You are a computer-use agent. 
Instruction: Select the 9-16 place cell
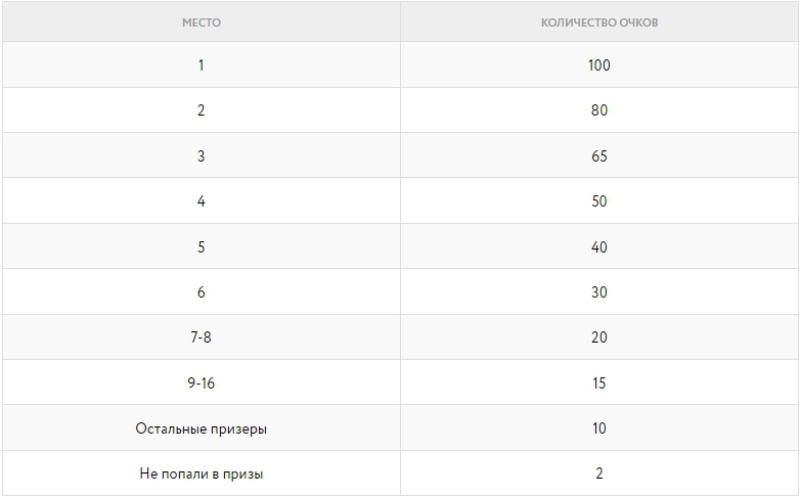pyautogui.click(x=200, y=383)
